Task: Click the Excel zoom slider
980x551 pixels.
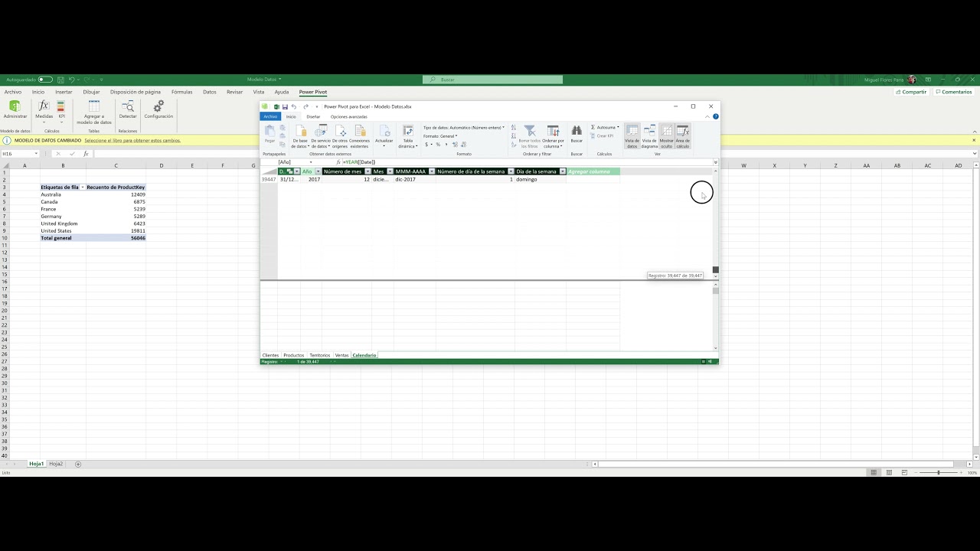Action: [939, 473]
